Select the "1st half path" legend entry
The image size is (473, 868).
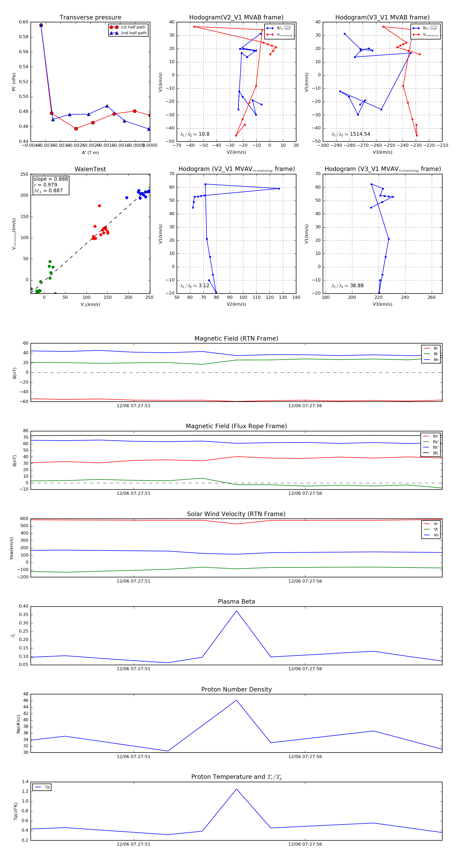[x=128, y=27]
